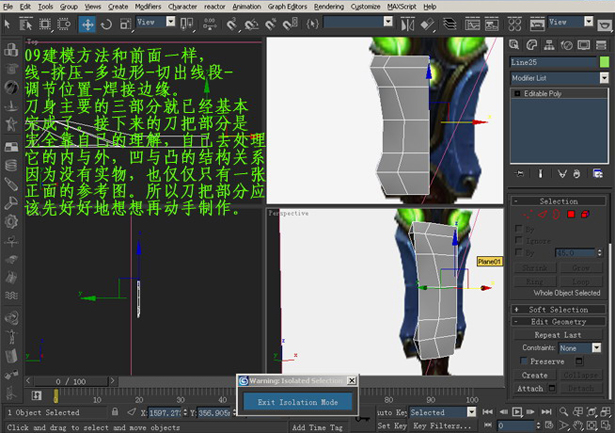Click the Select and Rotate tool
Image resolution: width=615 pixels, height=433 pixels.
[x=108, y=23]
